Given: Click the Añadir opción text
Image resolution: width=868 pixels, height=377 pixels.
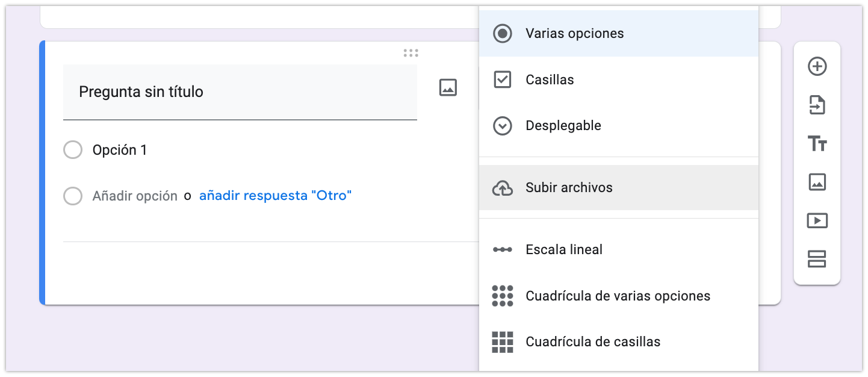Looking at the screenshot, I should point(135,196).
